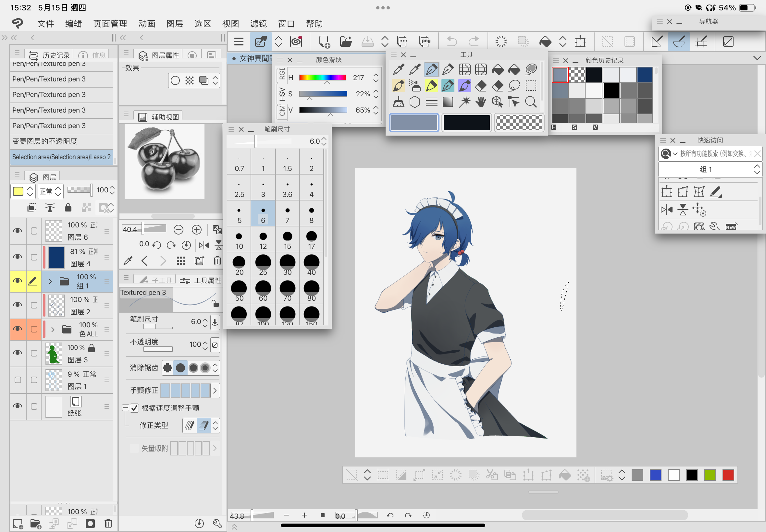The width and height of the screenshot is (766, 532).
Task: Tick the selection checkbox of 图层 3
Action: click(x=34, y=353)
